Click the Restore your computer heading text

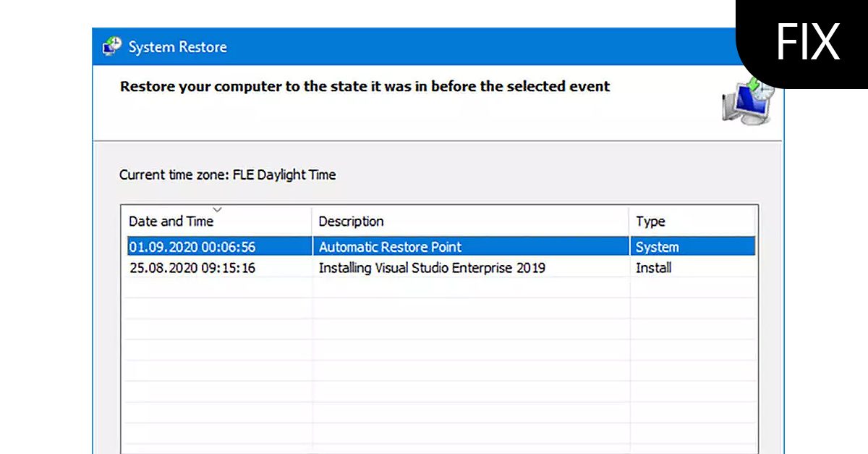point(365,86)
